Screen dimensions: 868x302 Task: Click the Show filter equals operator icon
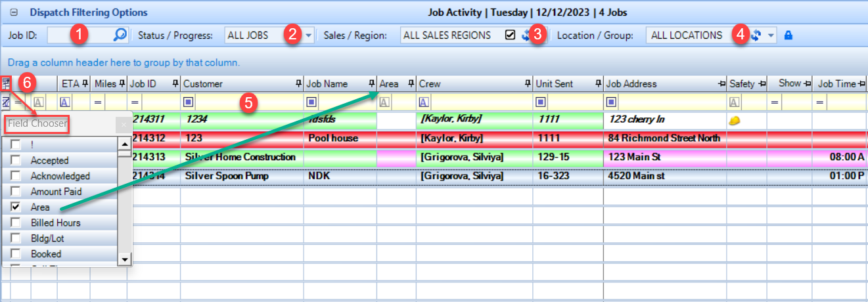pos(774,102)
